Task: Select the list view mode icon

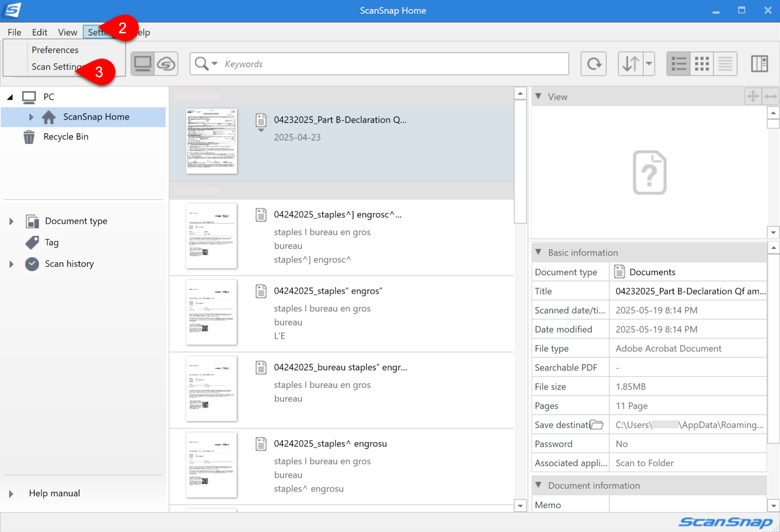Action: tap(678, 64)
